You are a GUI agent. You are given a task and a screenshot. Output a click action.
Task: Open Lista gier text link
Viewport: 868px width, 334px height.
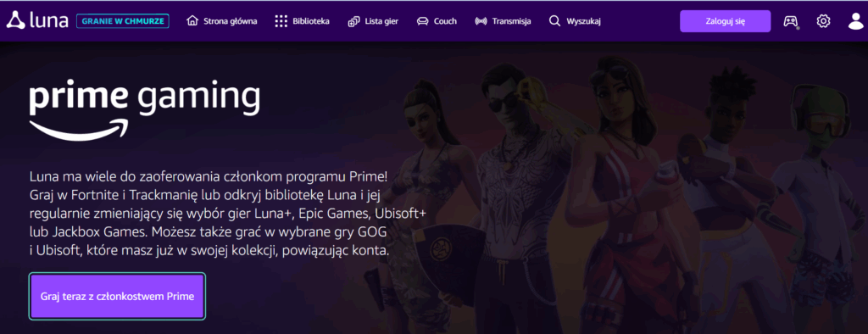pos(381,21)
